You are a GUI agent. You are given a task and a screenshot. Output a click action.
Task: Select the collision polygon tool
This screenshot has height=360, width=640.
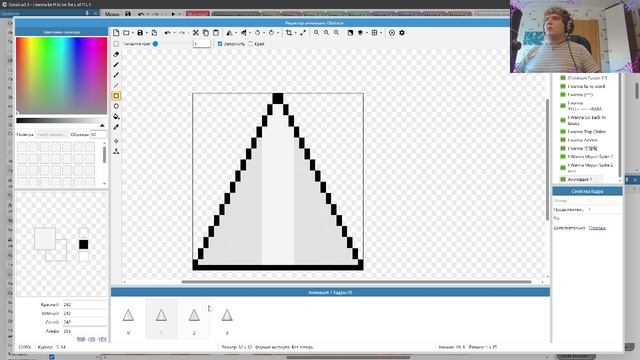[116, 151]
